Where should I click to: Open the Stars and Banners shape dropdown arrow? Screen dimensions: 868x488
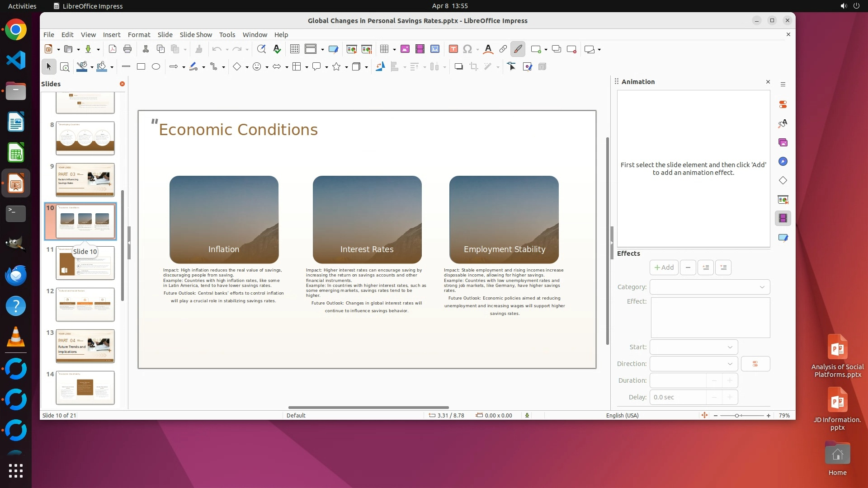coord(346,67)
